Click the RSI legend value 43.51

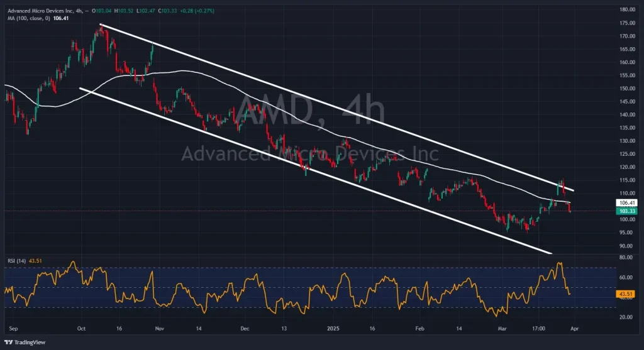point(35,261)
